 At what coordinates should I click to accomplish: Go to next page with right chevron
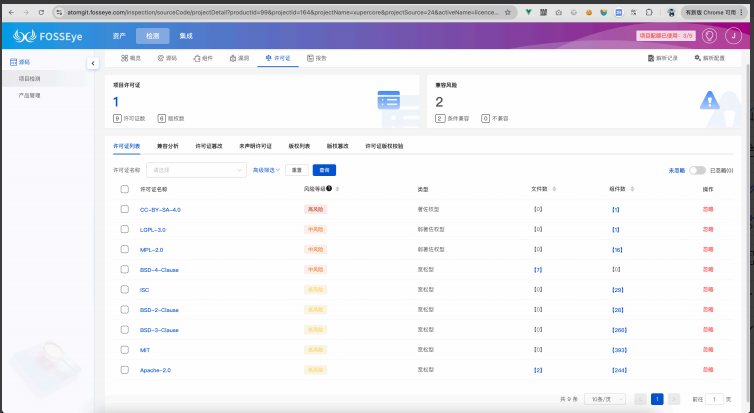(x=674, y=399)
